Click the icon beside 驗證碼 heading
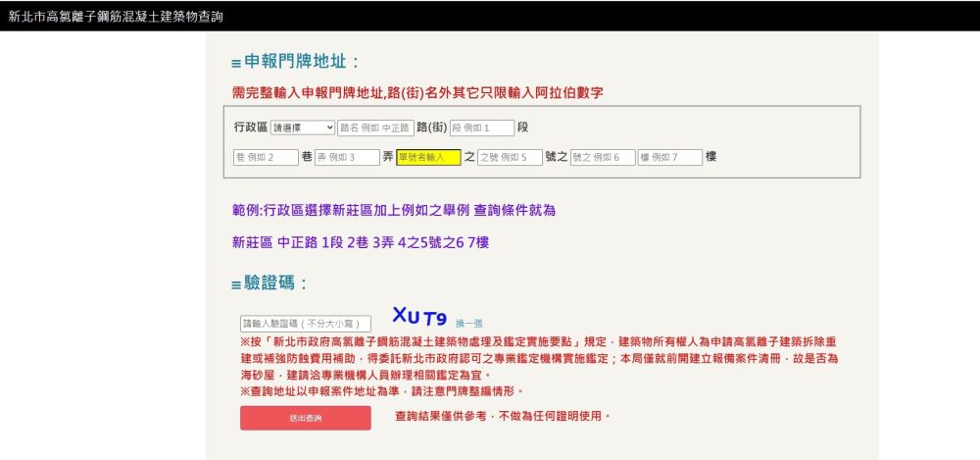The width and height of the screenshot is (980, 460). (x=236, y=285)
